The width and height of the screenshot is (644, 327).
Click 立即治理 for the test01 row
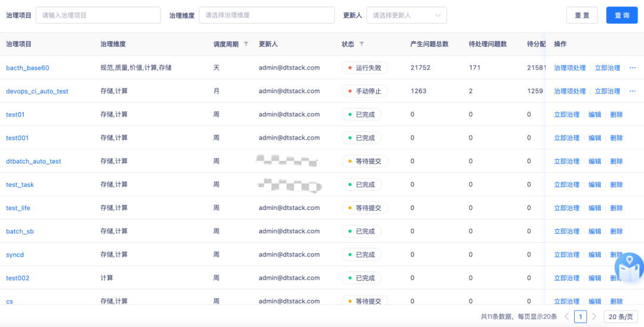click(x=566, y=115)
